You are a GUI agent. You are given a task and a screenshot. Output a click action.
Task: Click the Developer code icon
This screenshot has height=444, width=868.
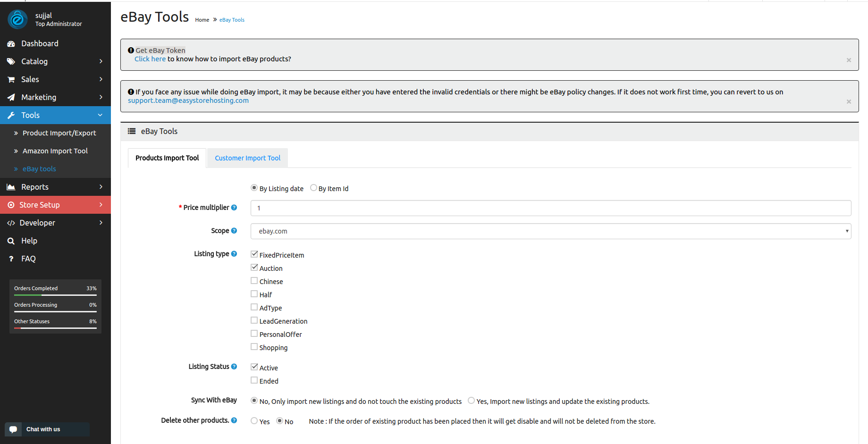(11, 223)
